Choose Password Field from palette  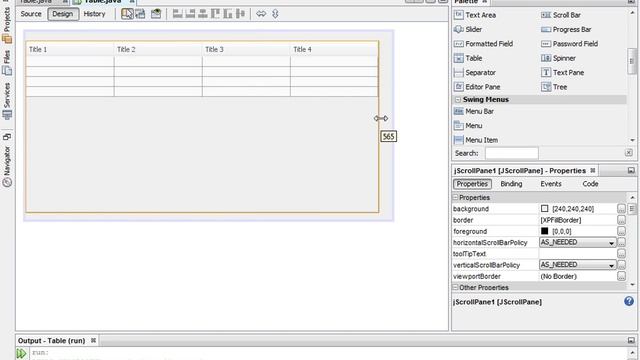pos(569,44)
